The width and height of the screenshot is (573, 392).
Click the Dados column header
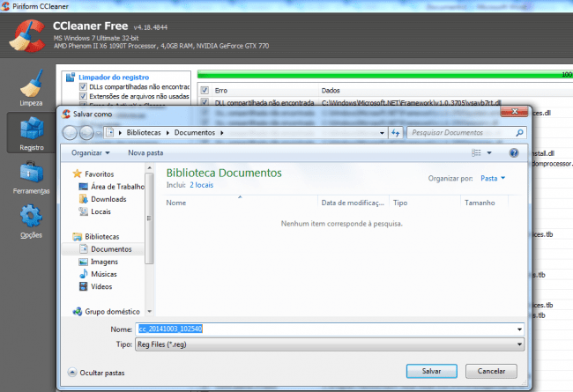point(331,90)
